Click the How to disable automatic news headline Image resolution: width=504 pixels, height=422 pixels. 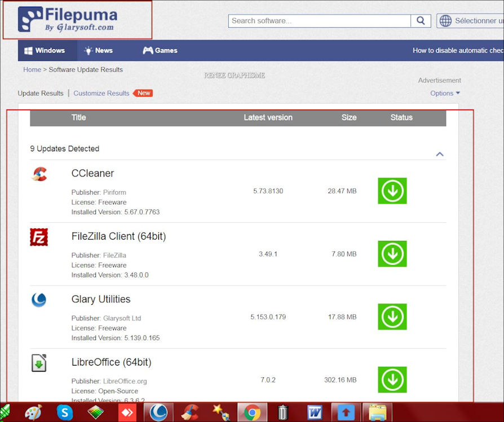pos(458,51)
